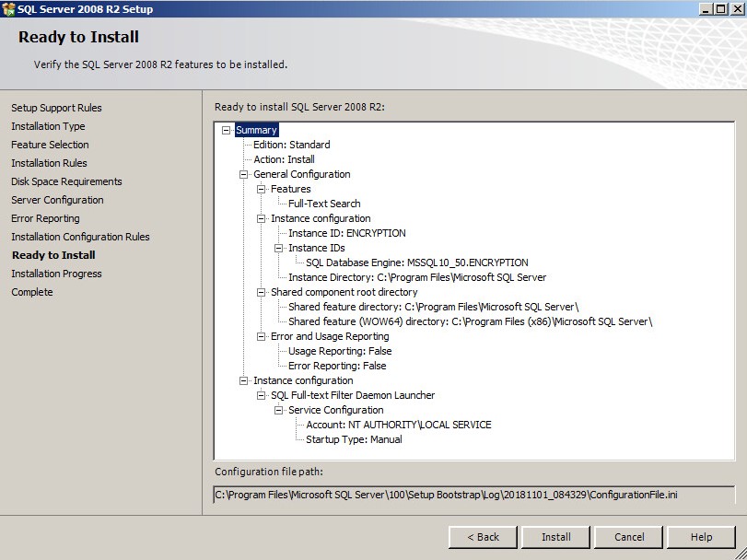Close the SQL Server Setup window

click(x=737, y=9)
